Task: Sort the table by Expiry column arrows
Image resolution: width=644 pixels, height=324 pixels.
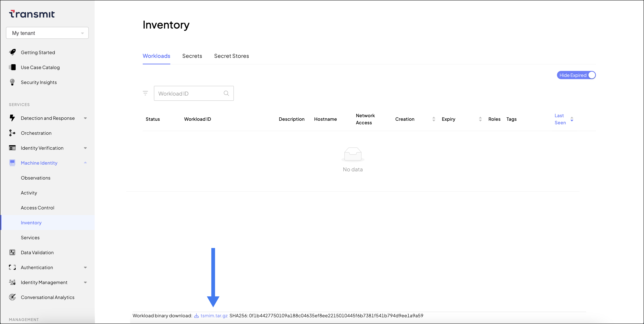Action: tap(480, 119)
